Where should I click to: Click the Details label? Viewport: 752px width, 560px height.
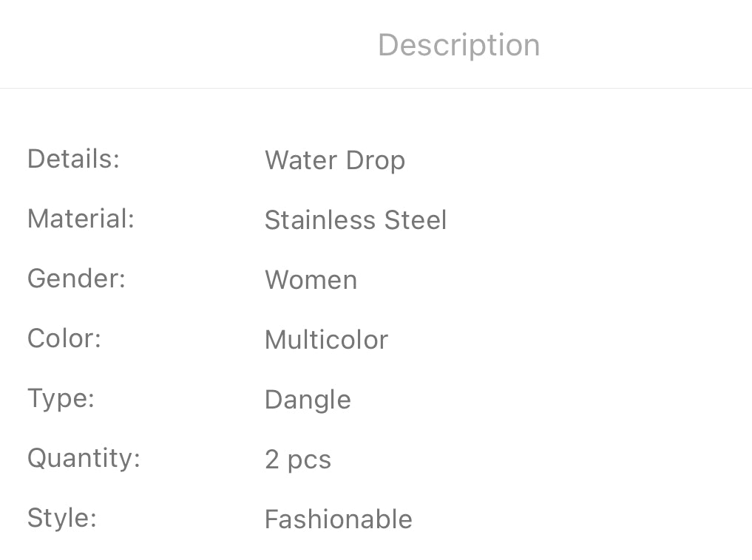[73, 159]
